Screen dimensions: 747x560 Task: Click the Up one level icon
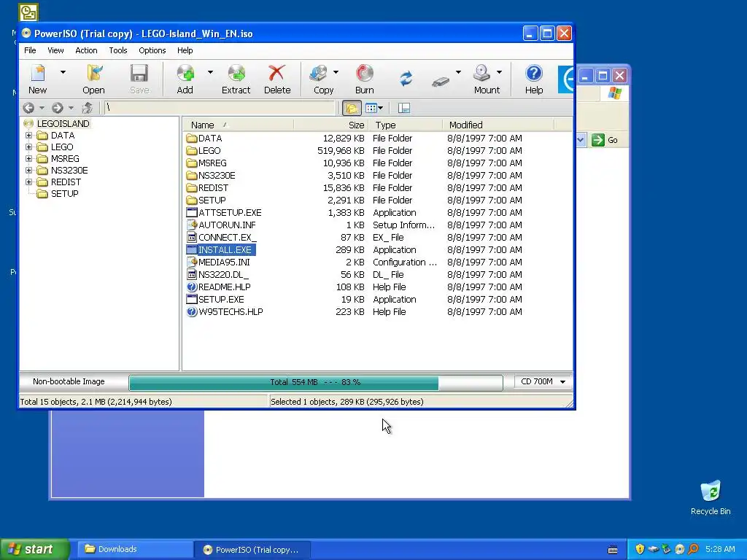point(88,108)
